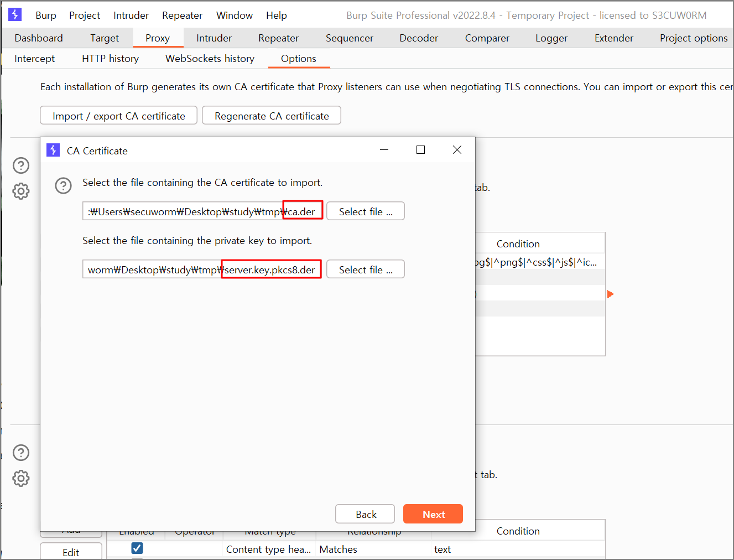Open the Window menu
The height and width of the screenshot is (560, 734).
point(235,15)
